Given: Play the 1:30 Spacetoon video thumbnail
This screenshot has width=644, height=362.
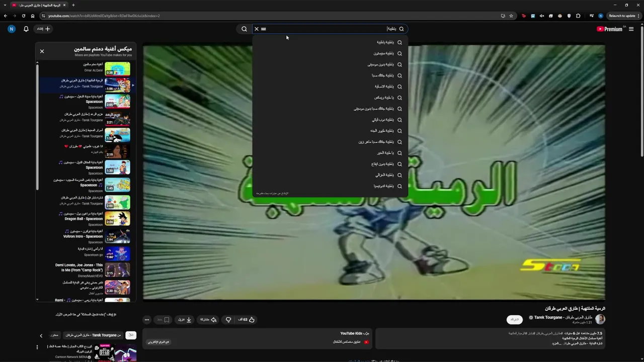Looking at the screenshot, I should click(x=117, y=167).
